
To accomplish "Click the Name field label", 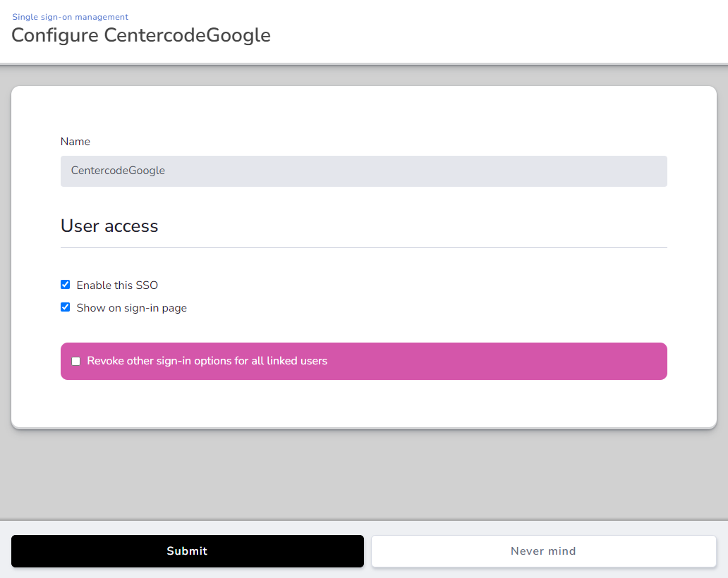I will (x=75, y=142).
